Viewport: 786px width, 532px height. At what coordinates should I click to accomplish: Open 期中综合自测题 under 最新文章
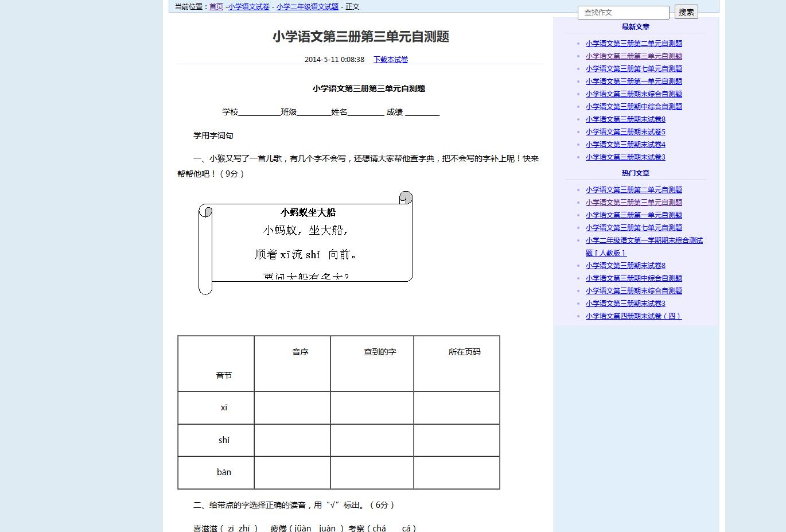point(634,107)
